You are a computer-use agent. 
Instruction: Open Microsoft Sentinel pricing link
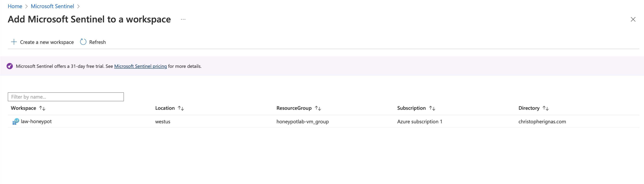pos(141,66)
